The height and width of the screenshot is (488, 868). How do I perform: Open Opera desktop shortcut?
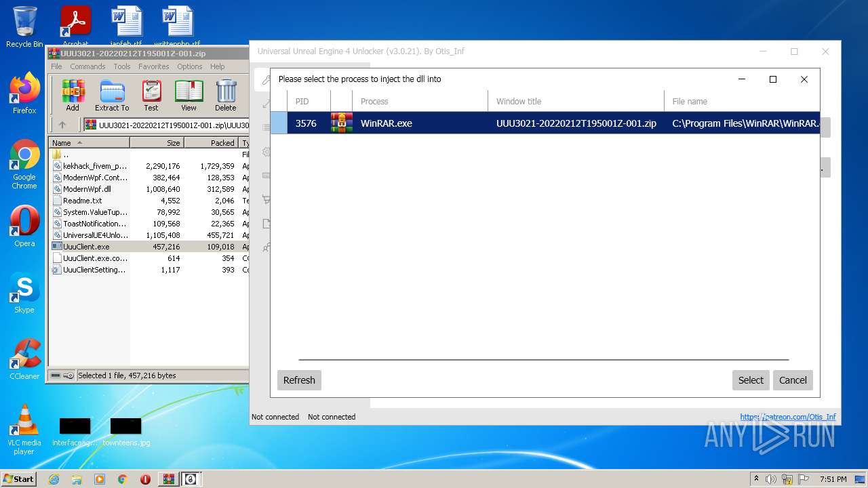coord(24,226)
